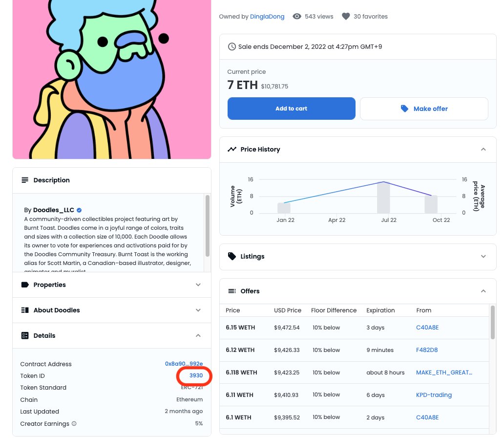
Task: Click the eye views icon
Action: click(x=296, y=17)
